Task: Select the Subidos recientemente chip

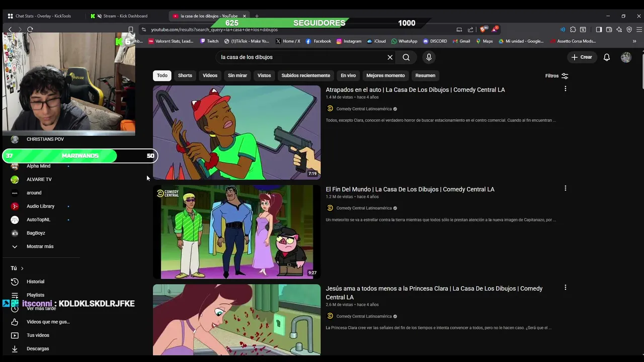Action: pyautogui.click(x=306, y=75)
